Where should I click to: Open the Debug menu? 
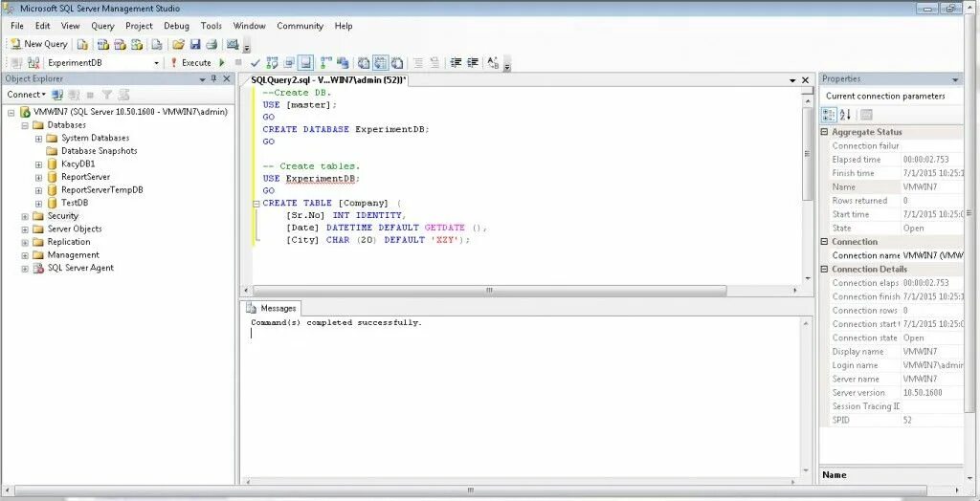[176, 26]
